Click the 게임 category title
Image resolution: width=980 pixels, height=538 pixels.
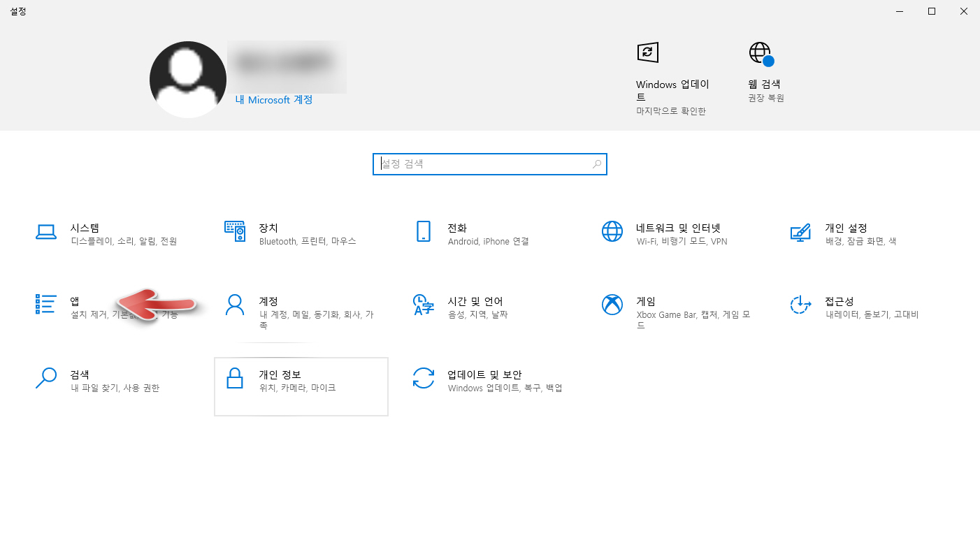click(x=646, y=301)
